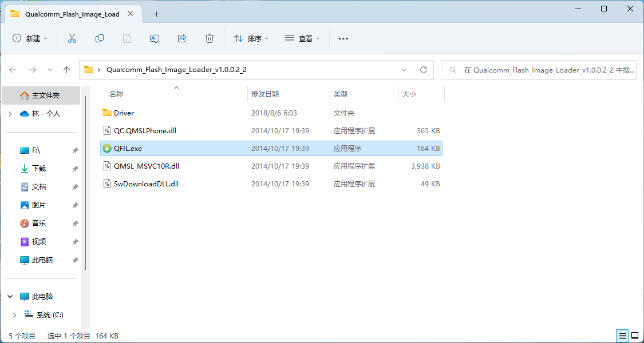Open a new tab with plus button
Screen dimensions: 644x343
[156, 14]
